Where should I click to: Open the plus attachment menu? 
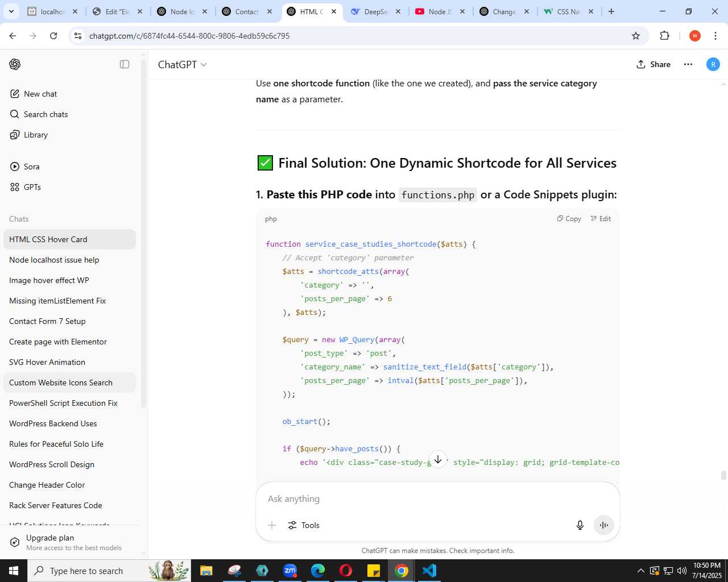coord(272,525)
